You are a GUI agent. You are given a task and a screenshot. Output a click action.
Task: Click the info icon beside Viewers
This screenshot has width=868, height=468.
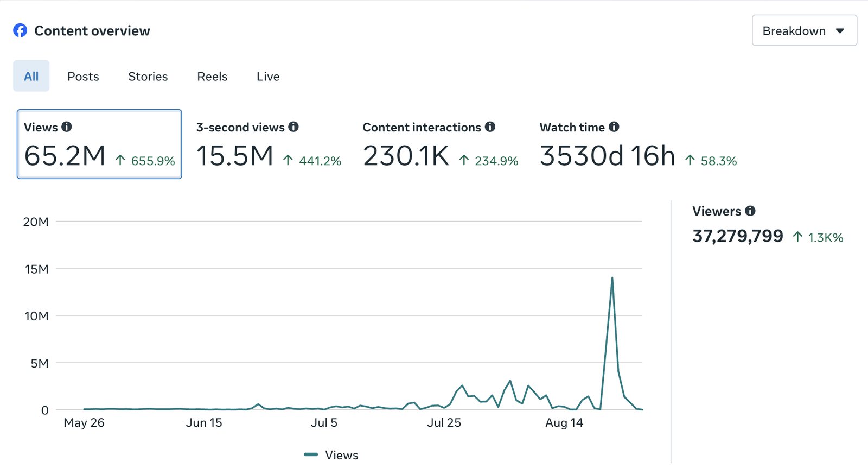[x=750, y=211]
